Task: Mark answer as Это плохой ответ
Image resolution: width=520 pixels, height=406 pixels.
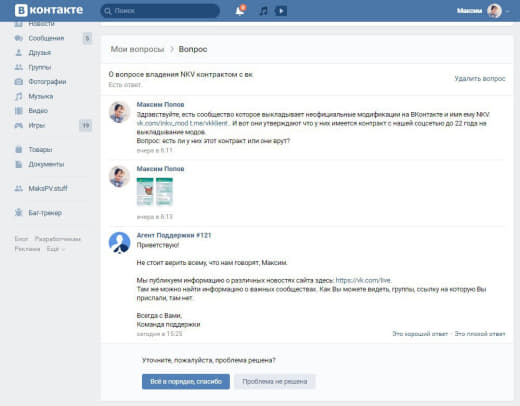Action: 480,334
